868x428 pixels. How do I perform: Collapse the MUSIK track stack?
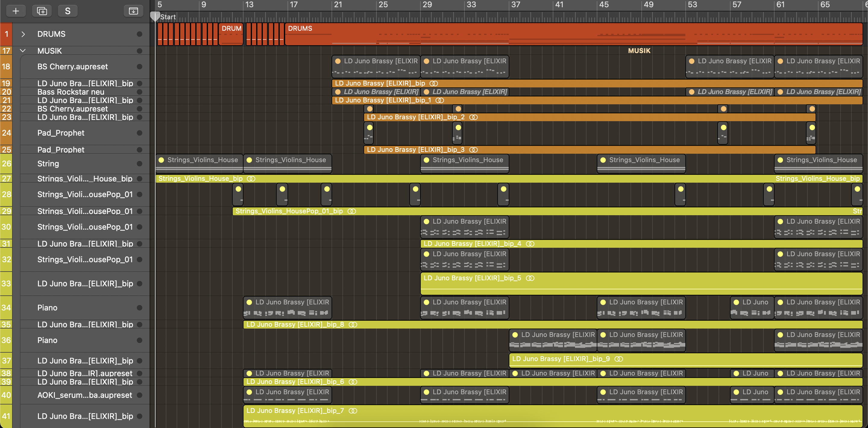(23, 51)
